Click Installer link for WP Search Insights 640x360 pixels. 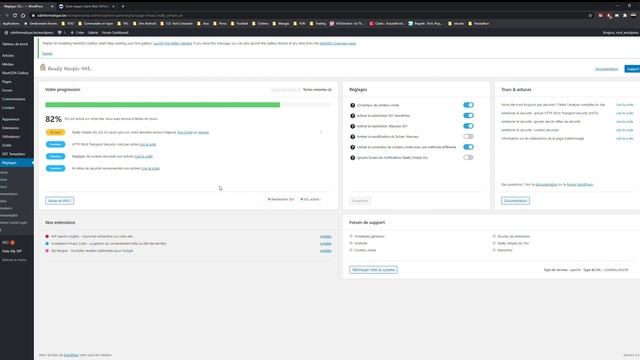[325, 237]
